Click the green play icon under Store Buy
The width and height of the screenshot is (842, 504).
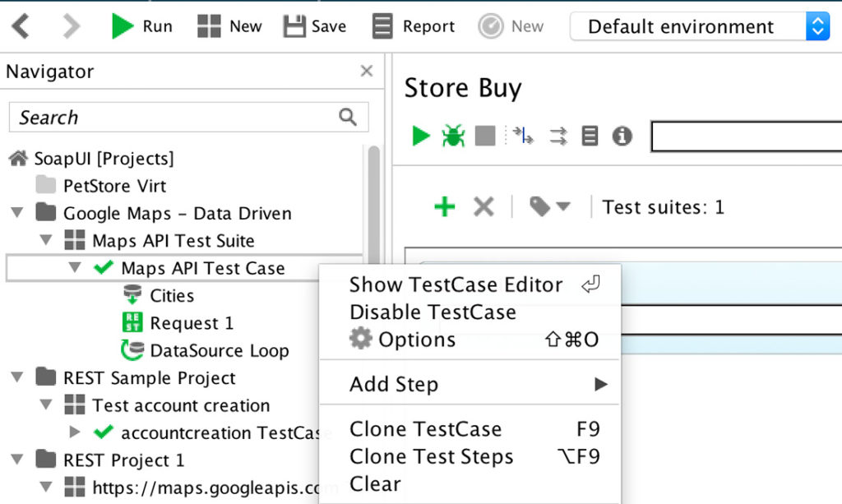coord(420,136)
